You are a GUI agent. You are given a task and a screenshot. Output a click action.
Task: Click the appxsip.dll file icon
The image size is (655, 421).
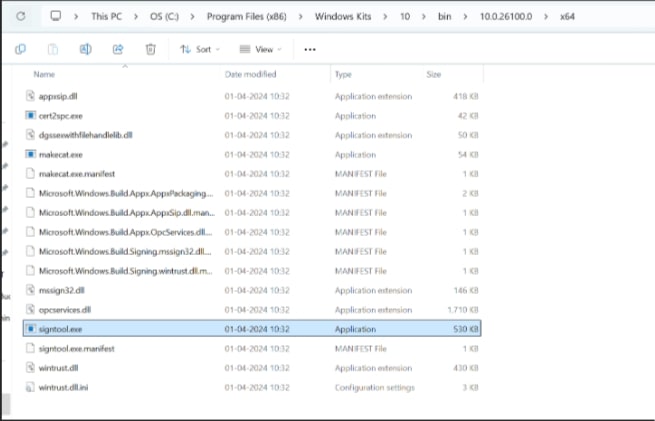[x=30, y=96]
